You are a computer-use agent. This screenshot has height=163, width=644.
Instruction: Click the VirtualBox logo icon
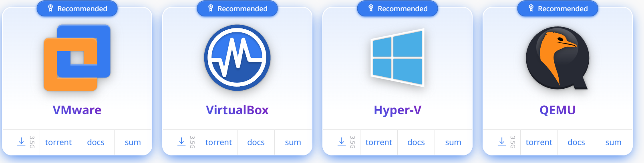(237, 58)
